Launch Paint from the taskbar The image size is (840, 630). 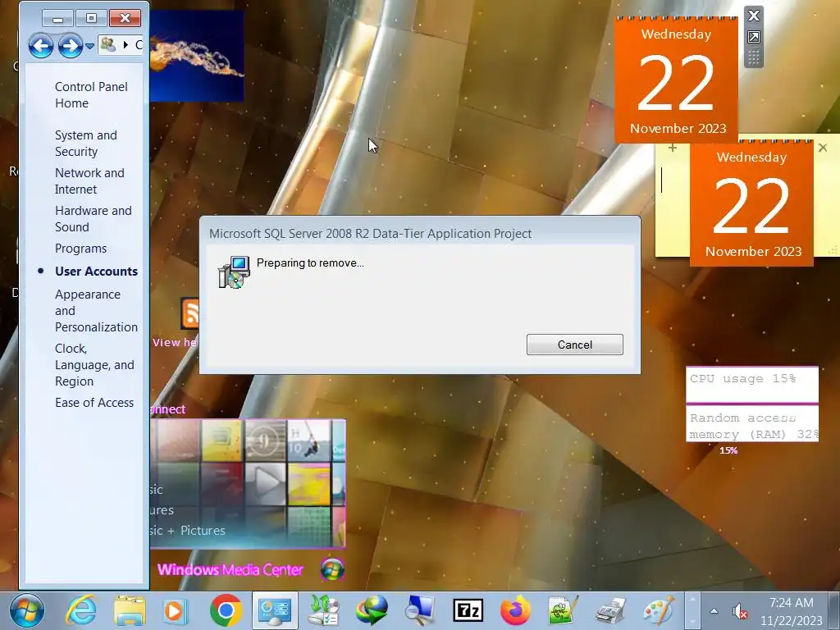coord(659,610)
